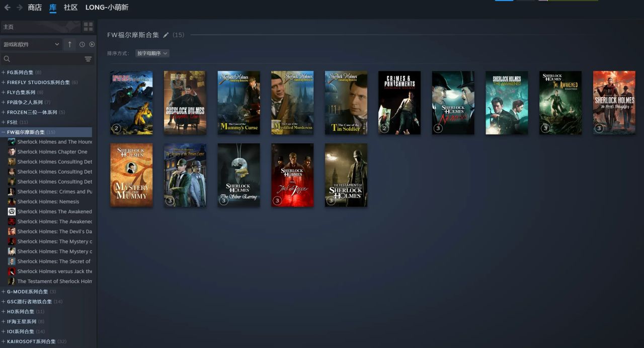The image size is (644, 348).
Task: Open The Testament of Sherlock Holmes cover
Action: (346, 175)
